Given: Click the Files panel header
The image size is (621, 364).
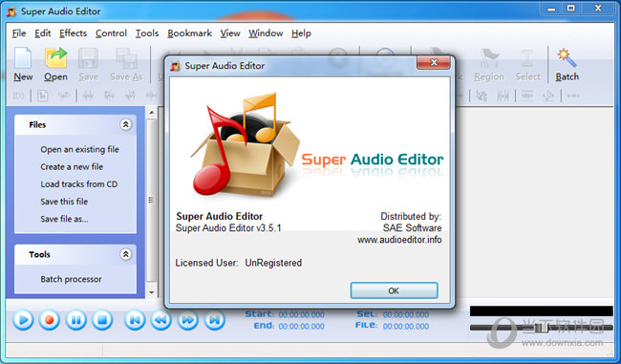Looking at the screenshot, I should 75,125.
